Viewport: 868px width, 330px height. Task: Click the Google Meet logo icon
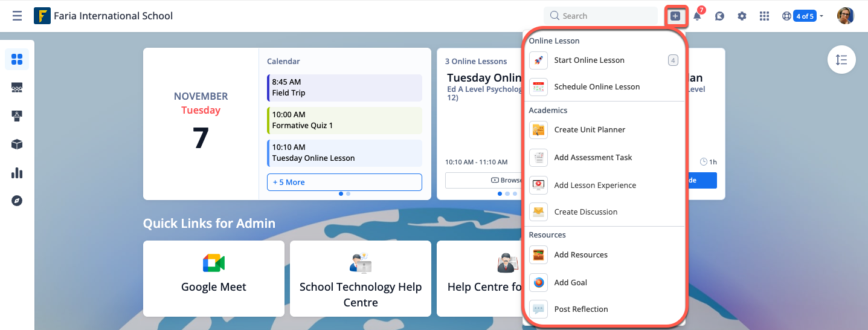coord(214,264)
